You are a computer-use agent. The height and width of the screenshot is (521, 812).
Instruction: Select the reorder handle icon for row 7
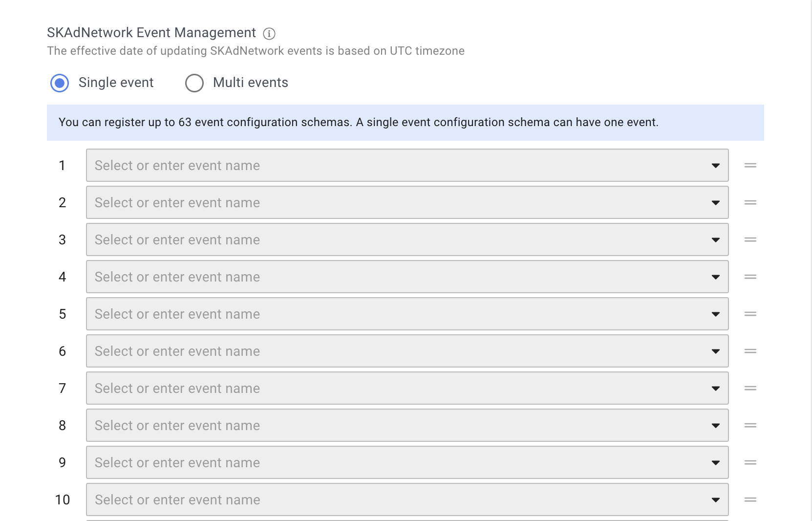click(750, 388)
